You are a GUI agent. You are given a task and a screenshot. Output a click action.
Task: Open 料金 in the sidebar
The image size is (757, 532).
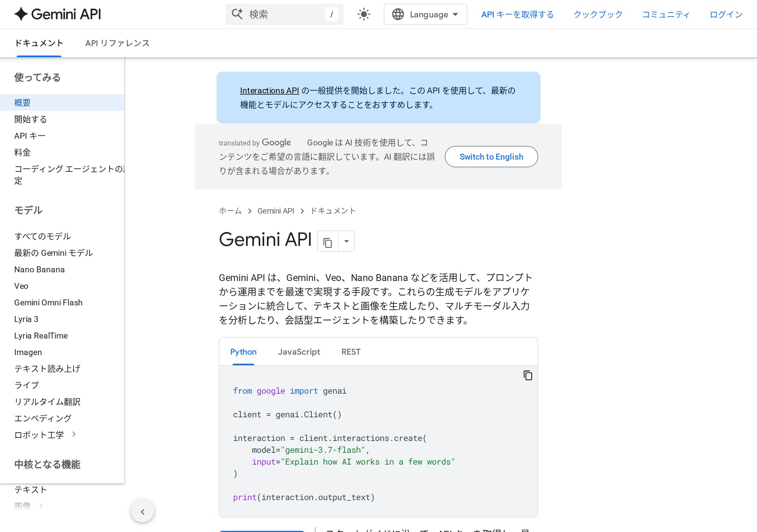point(22,152)
